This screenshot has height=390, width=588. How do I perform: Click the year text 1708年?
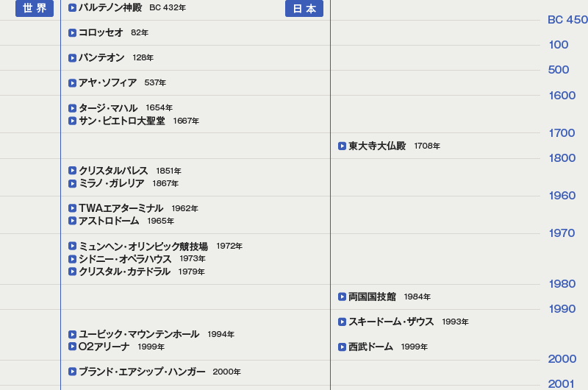click(427, 146)
